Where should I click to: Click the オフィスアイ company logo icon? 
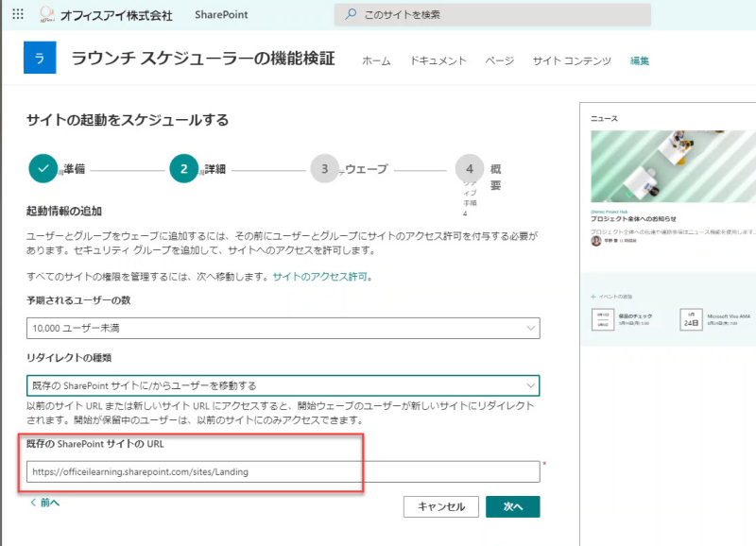pos(46,14)
